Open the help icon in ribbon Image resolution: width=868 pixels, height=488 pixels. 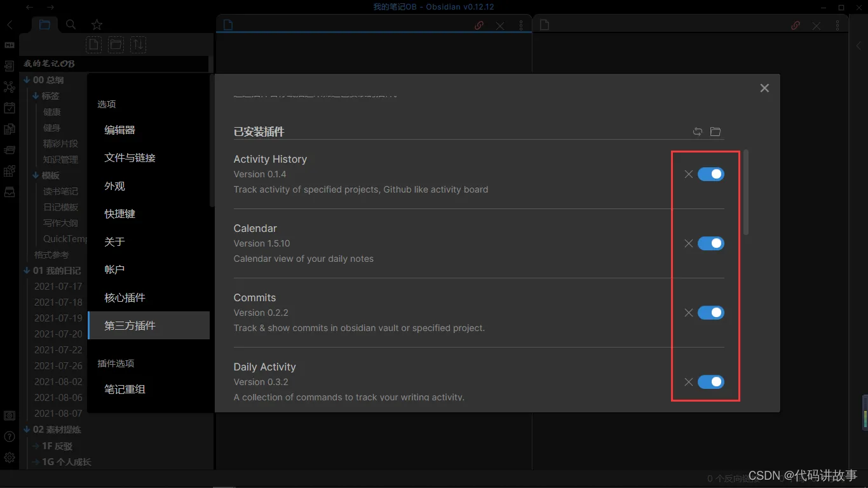(x=10, y=437)
